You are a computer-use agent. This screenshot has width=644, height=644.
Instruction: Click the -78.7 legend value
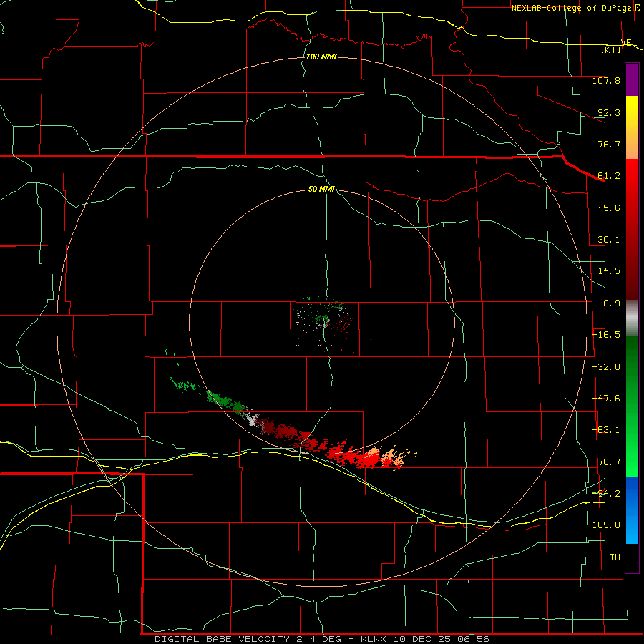coord(606,462)
